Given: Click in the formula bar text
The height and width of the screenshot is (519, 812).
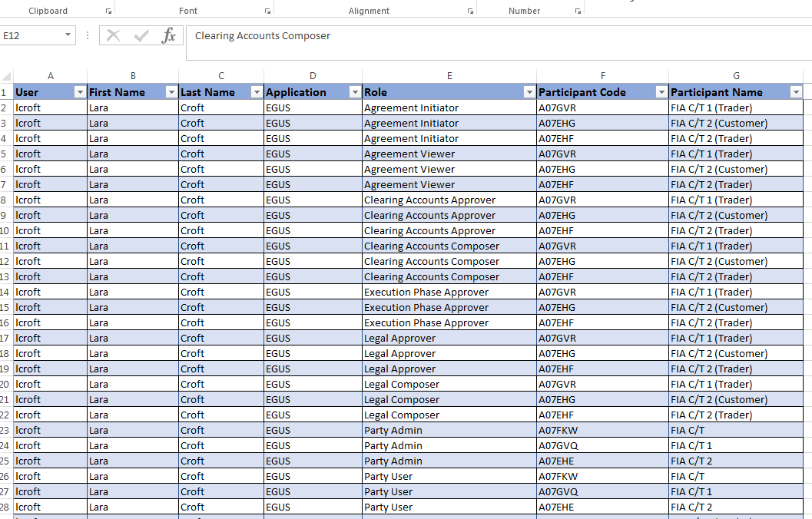Looking at the screenshot, I should 263,36.
